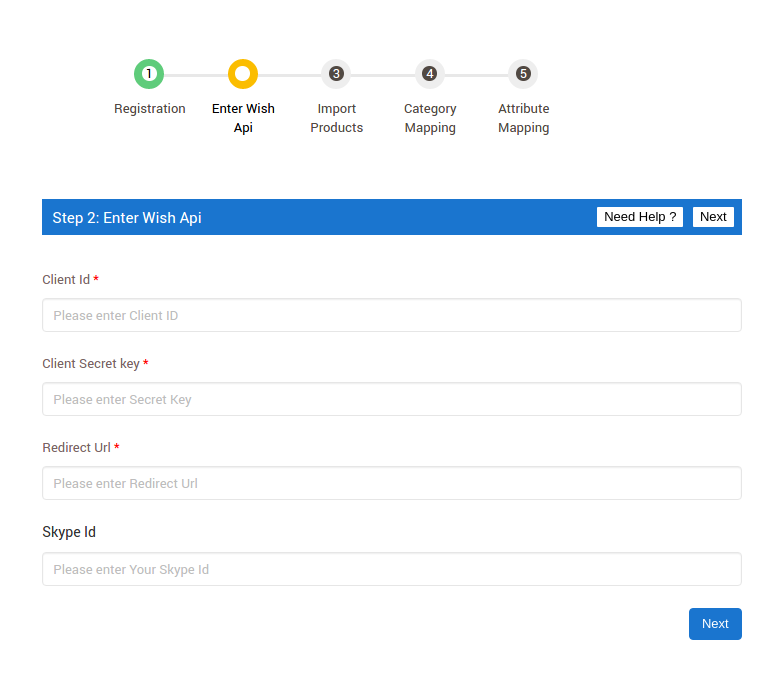Open the Need Help ? button
This screenshot has height=694, width=782.
point(640,217)
